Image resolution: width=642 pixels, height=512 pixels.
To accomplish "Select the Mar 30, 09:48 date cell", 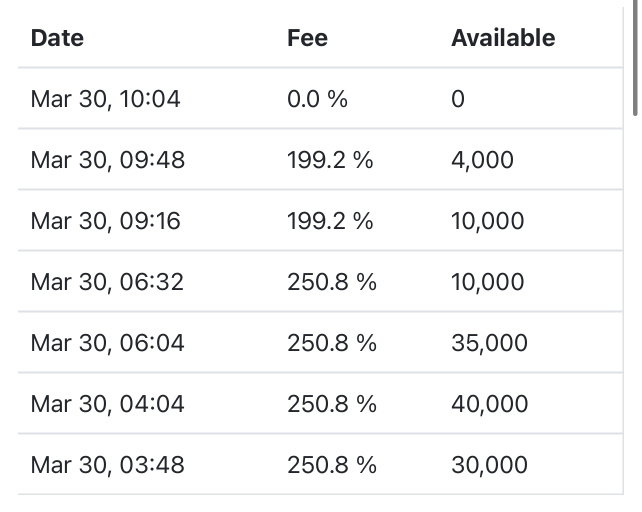I will point(108,160).
